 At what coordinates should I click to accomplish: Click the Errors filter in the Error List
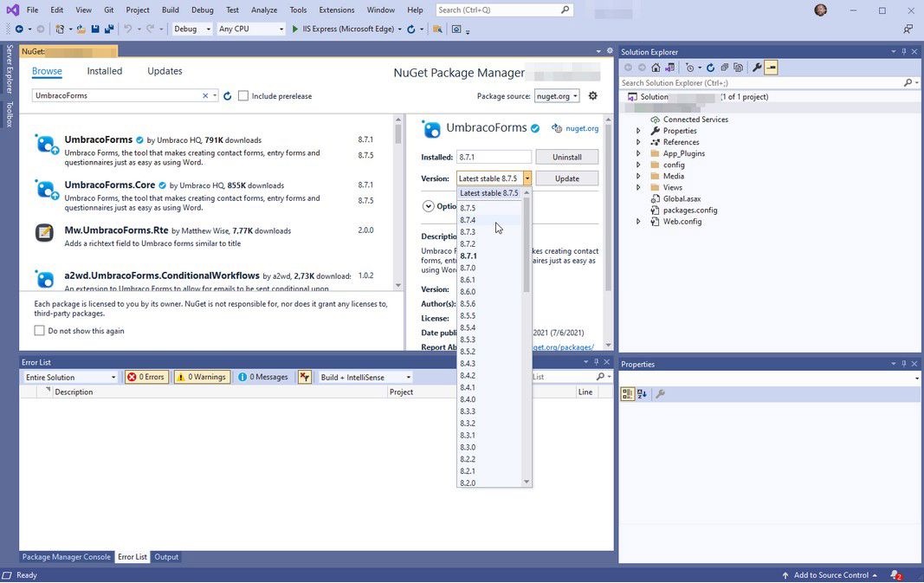[148, 377]
